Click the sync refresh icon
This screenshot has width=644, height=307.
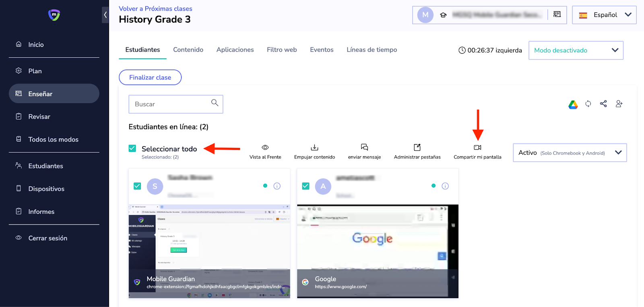[x=588, y=104]
